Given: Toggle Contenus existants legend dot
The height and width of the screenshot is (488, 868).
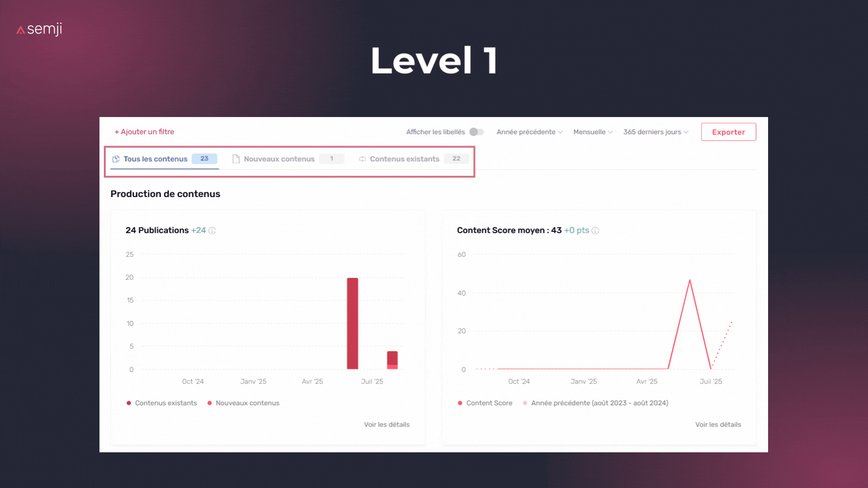Looking at the screenshot, I should pyautogui.click(x=129, y=403).
